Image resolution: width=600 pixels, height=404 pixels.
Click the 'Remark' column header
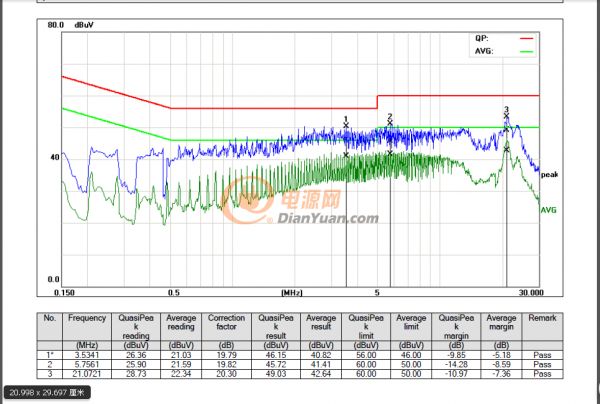click(542, 318)
